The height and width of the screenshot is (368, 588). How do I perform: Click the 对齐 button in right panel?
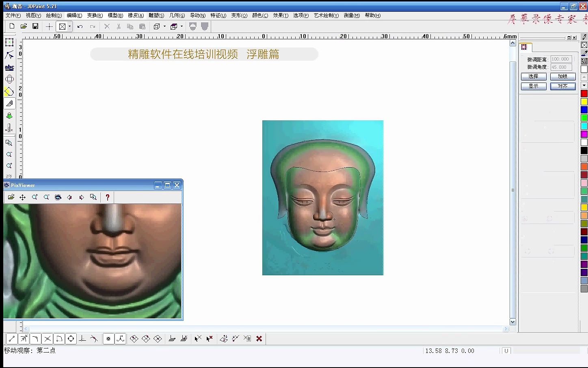[x=563, y=86]
